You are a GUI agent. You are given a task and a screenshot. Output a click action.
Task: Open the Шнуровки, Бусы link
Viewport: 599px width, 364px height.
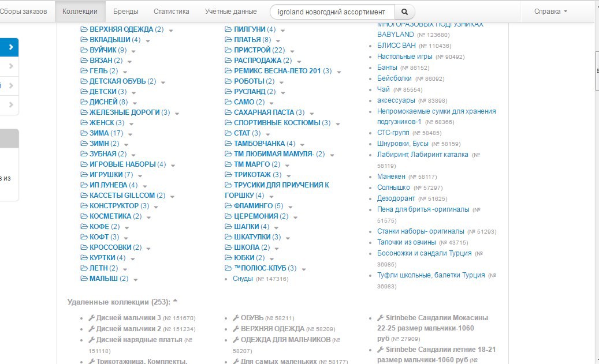click(x=403, y=144)
